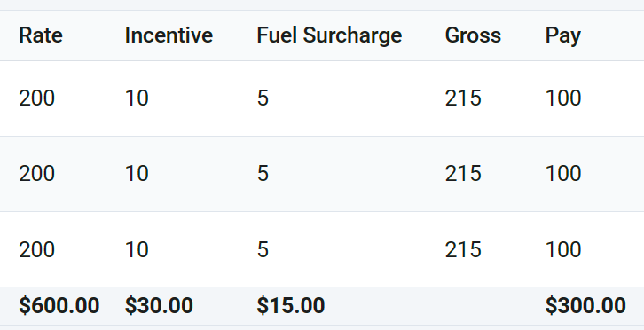This screenshot has width=644, height=330.
Task: Click the $30.00 Incentive total
Action: click(x=159, y=306)
